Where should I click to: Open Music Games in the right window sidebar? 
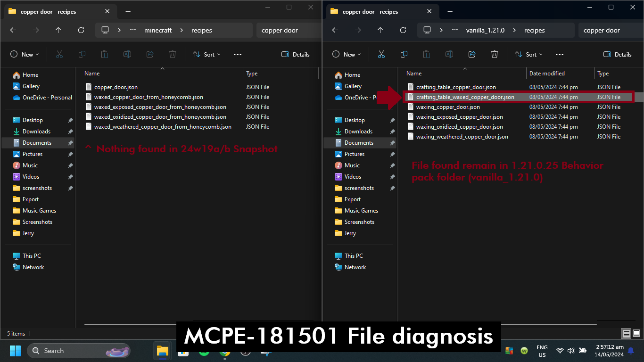point(361,211)
